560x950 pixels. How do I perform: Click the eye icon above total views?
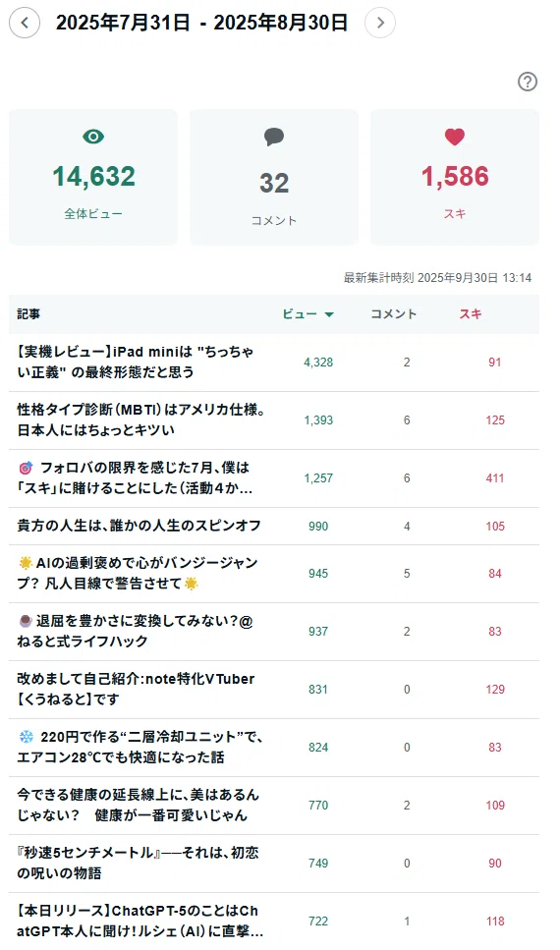[x=93, y=137]
